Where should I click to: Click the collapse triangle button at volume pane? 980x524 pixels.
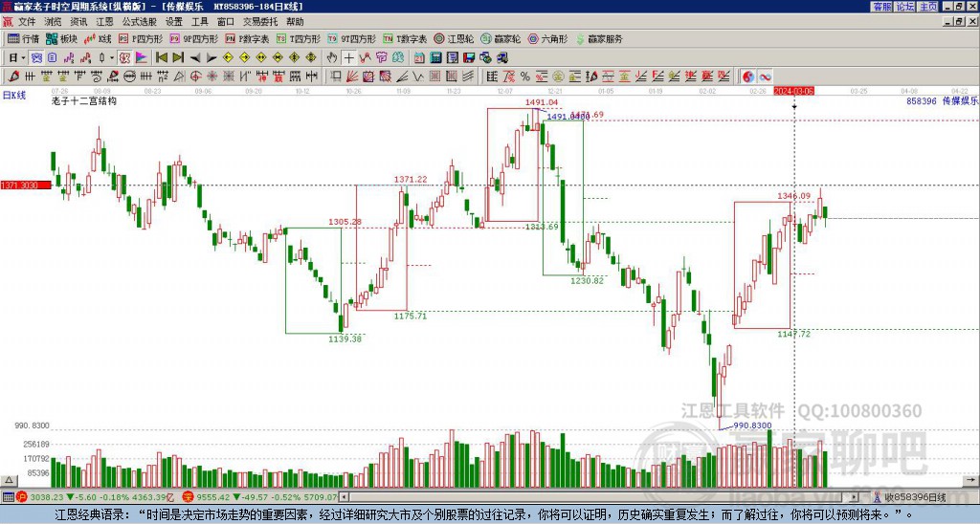click(x=8, y=481)
